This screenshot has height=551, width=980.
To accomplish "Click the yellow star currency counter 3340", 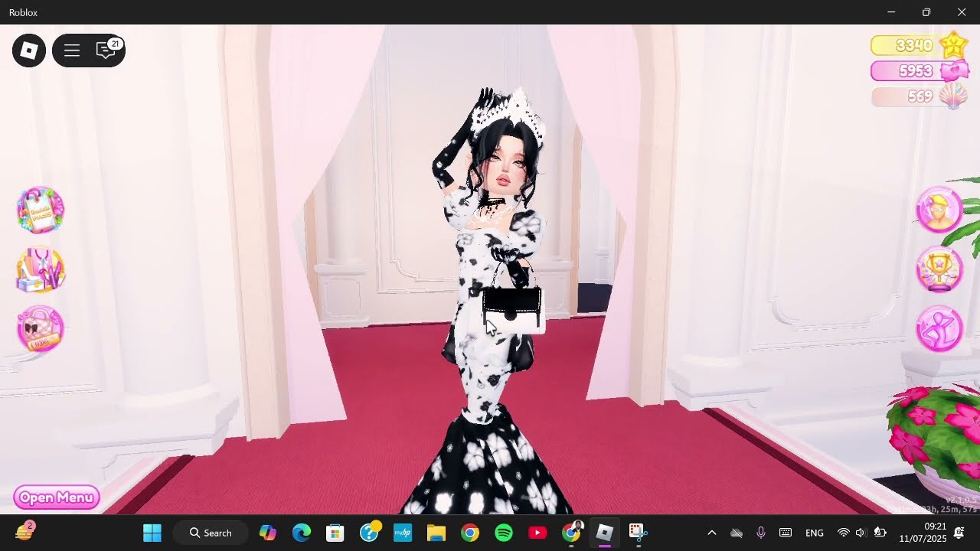I will 919,45.
